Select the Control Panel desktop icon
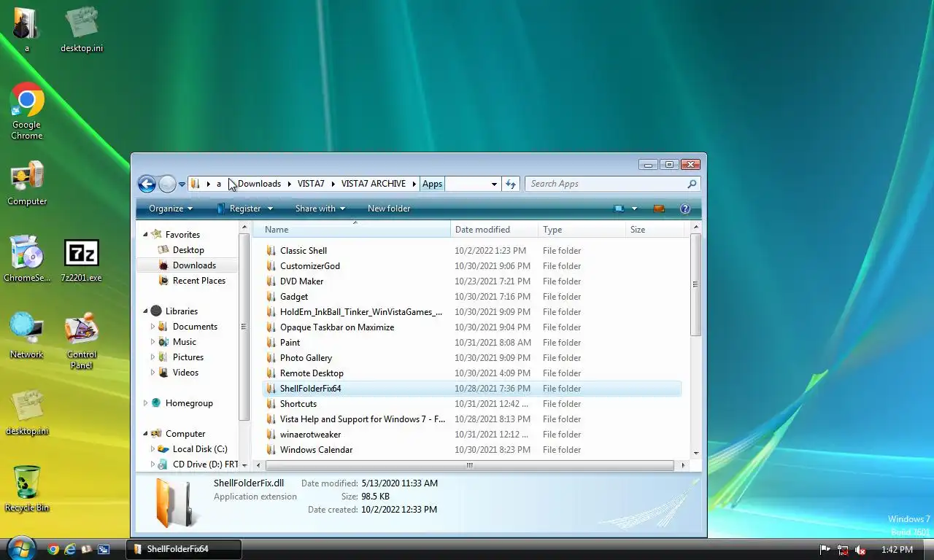934x560 pixels. click(81, 341)
